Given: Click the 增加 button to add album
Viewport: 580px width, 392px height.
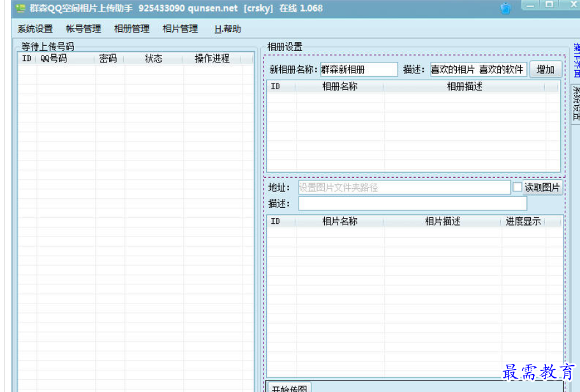Looking at the screenshot, I should coord(546,69).
